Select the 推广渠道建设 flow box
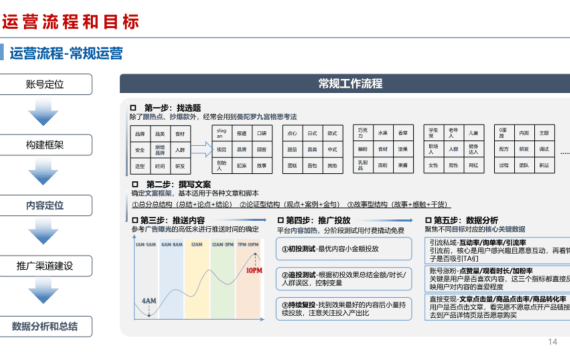Image resolution: width=570 pixels, height=360 pixels. click(x=45, y=266)
